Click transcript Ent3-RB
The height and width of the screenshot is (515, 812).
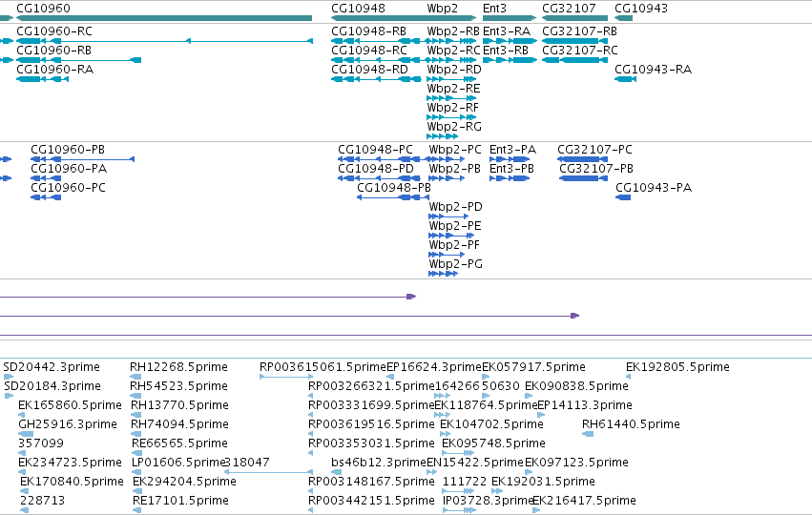tap(506, 51)
